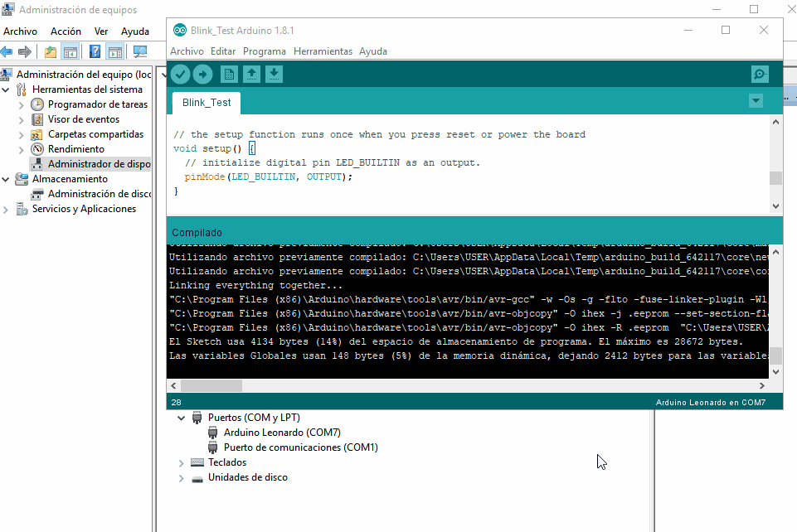Click Forward arrow in Administración de equipos toolbar
The height and width of the screenshot is (532, 797).
tap(24, 51)
